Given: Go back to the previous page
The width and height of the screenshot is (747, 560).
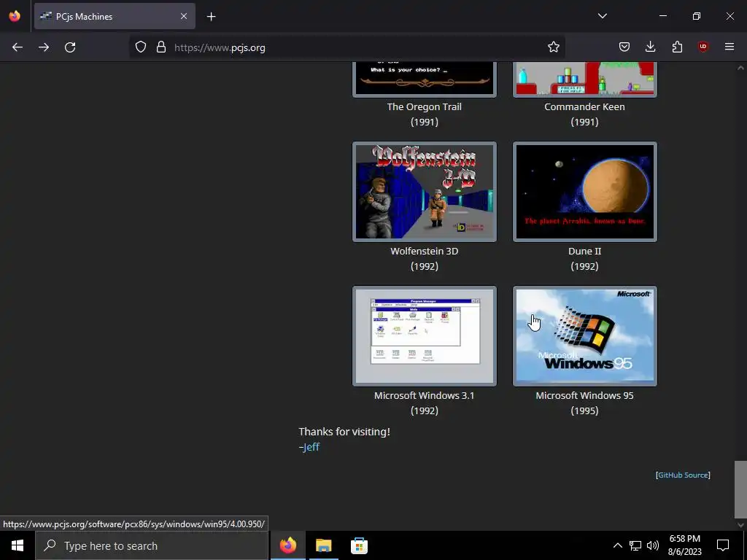Looking at the screenshot, I should click(18, 47).
